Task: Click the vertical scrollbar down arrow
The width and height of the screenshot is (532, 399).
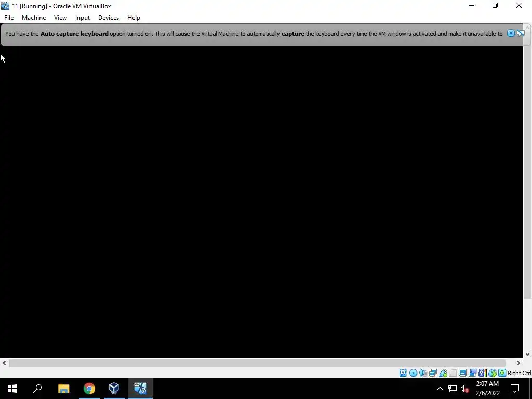Action: (528, 354)
